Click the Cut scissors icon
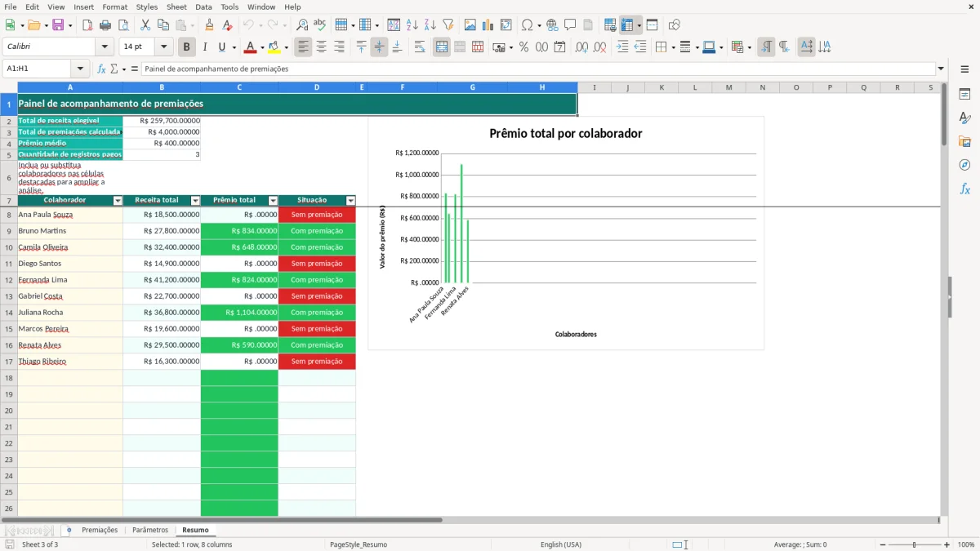Screen dimensions: 980x551 pyautogui.click(x=145, y=25)
